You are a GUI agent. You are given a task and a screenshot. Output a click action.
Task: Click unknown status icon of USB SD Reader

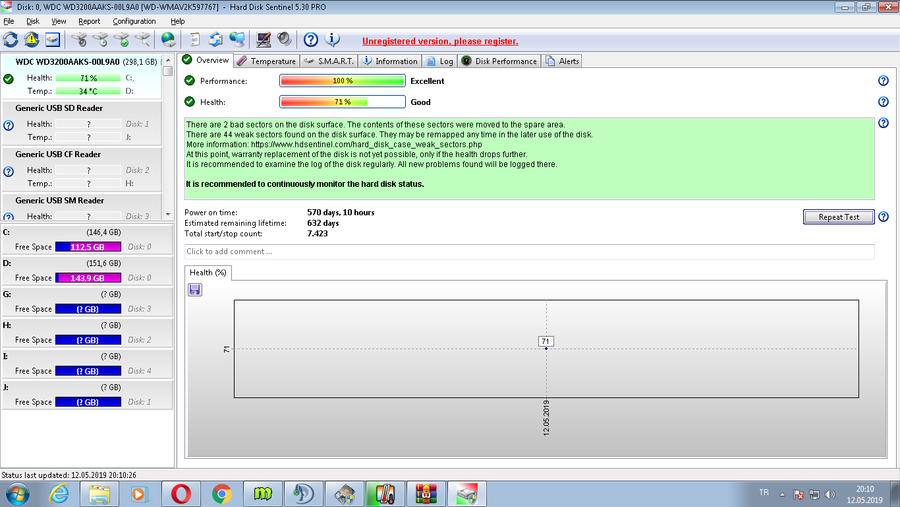pos(9,125)
